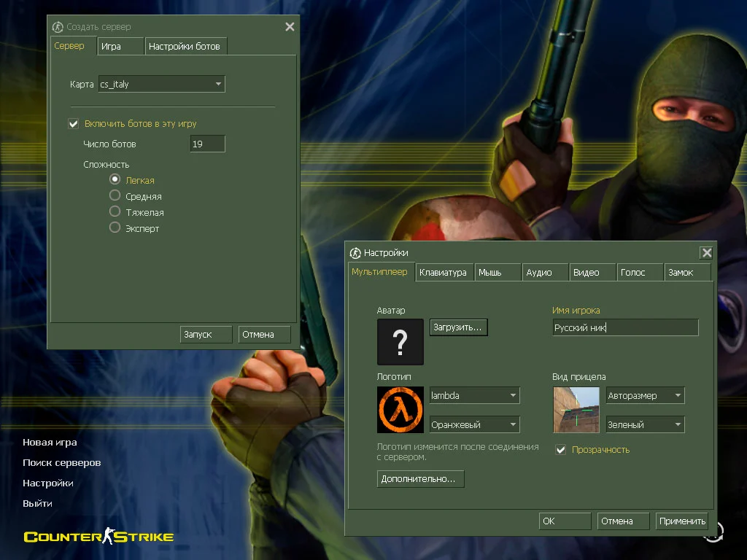Click Выйти in the main menu
The height and width of the screenshot is (560, 747).
(x=38, y=503)
